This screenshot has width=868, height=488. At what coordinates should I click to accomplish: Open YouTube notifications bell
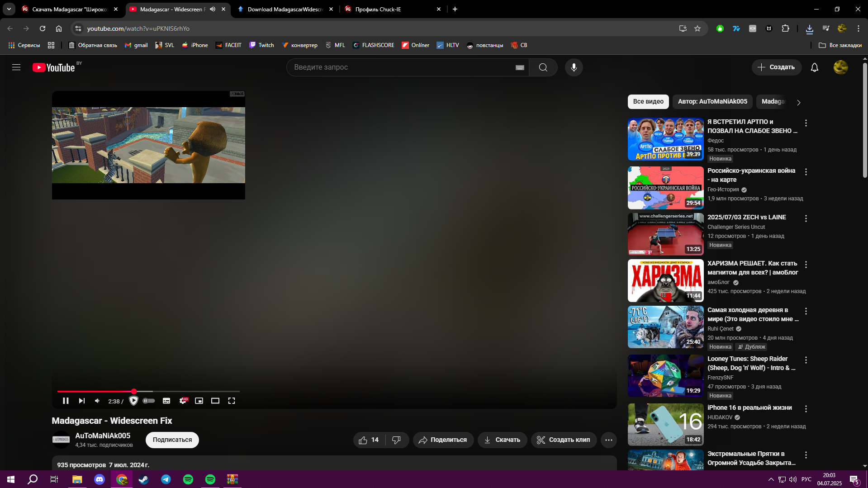coord(815,67)
